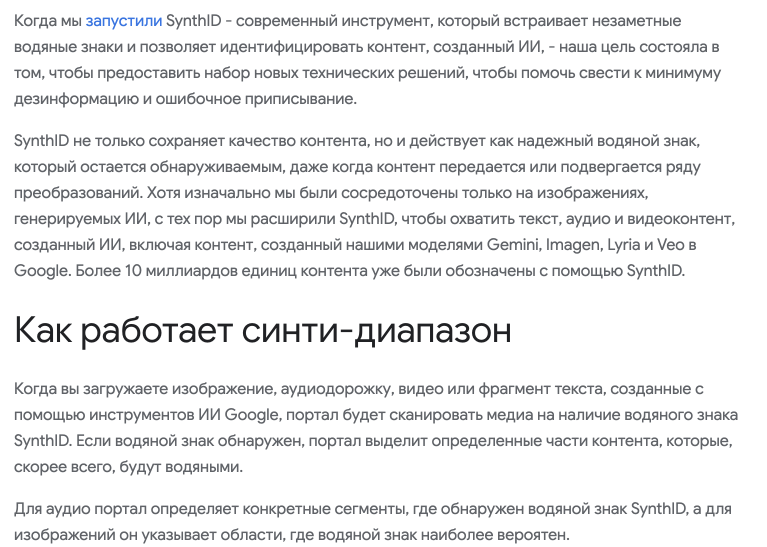The width and height of the screenshot is (767, 547).
Task: Click the word «Veo» in the models list
Action: (671, 245)
